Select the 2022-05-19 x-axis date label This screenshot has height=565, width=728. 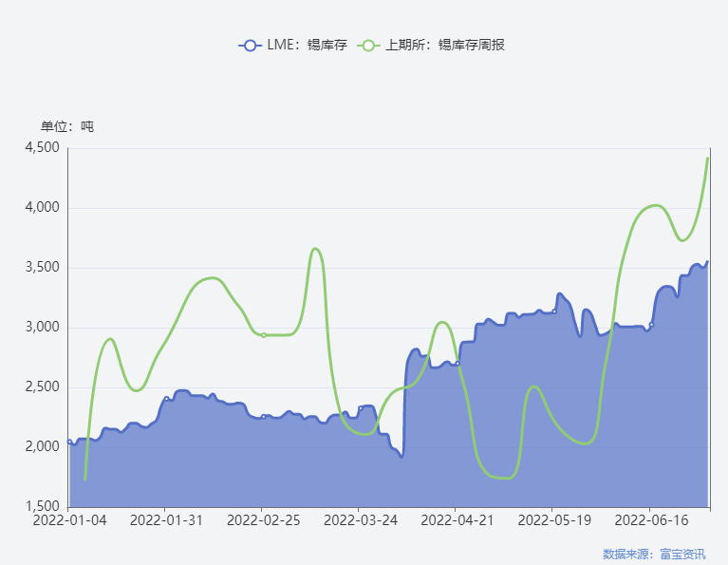(554, 520)
